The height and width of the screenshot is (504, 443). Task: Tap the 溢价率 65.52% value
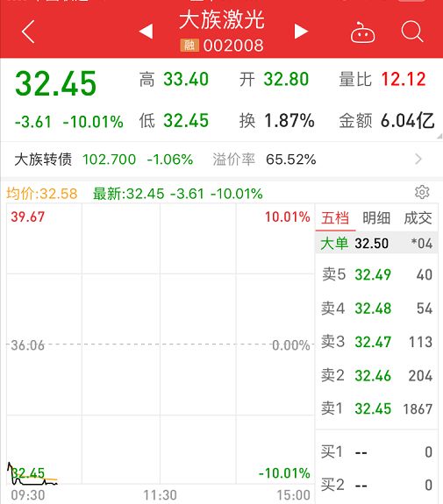291,160
